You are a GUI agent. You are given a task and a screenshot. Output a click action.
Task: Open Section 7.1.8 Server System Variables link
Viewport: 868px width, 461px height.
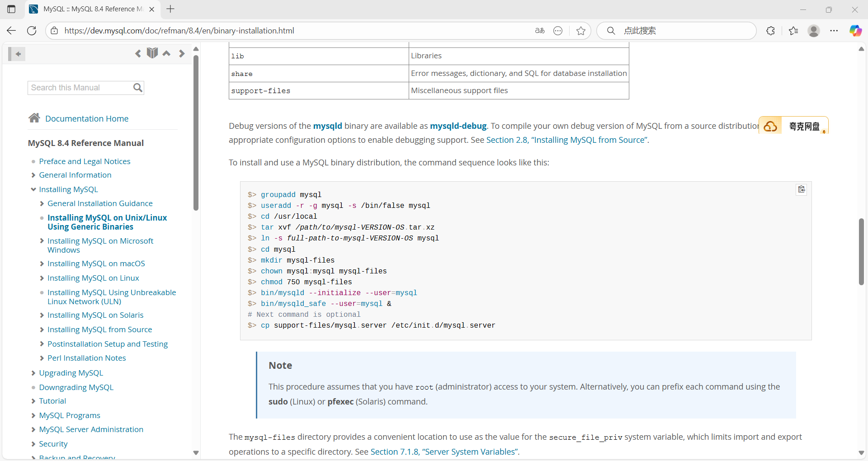(444, 452)
